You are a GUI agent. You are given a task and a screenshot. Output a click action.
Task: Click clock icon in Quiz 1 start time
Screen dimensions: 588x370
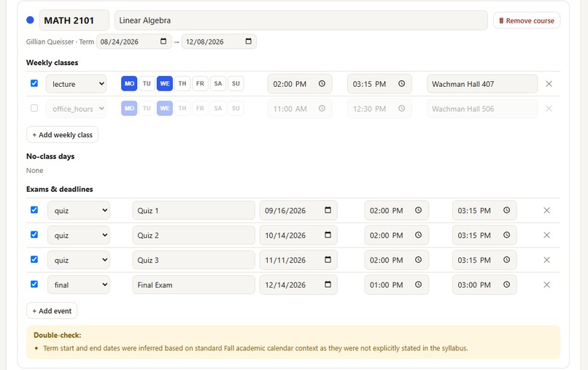click(x=418, y=210)
